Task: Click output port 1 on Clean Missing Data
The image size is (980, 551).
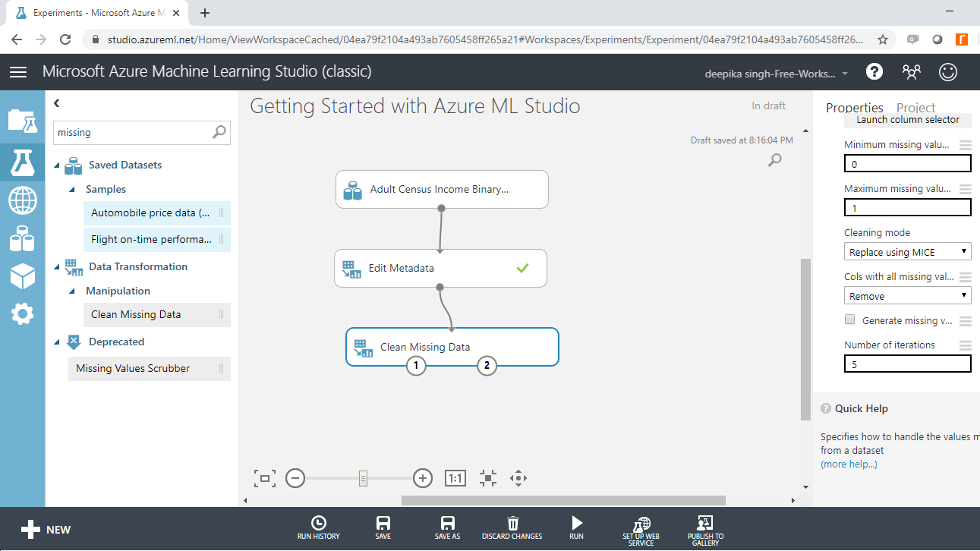Action: [x=415, y=366]
